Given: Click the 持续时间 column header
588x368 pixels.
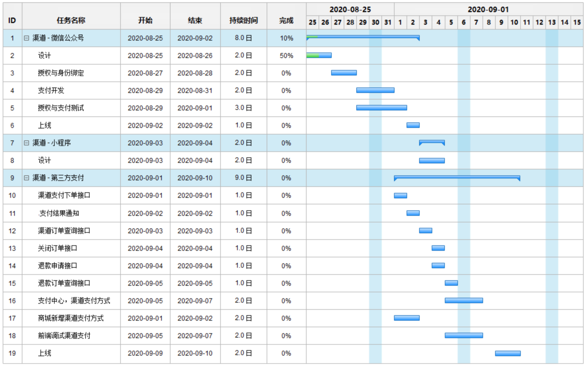Looking at the screenshot, I should pos(243,20).
